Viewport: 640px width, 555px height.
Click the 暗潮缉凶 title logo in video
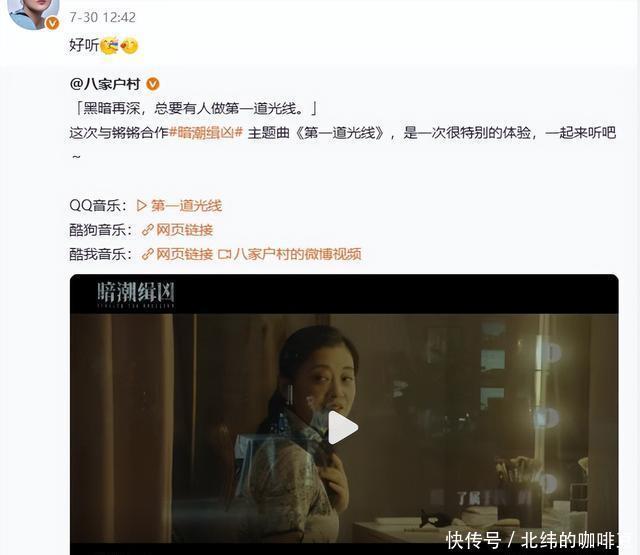pyautogui.click(x=136, y=294)
